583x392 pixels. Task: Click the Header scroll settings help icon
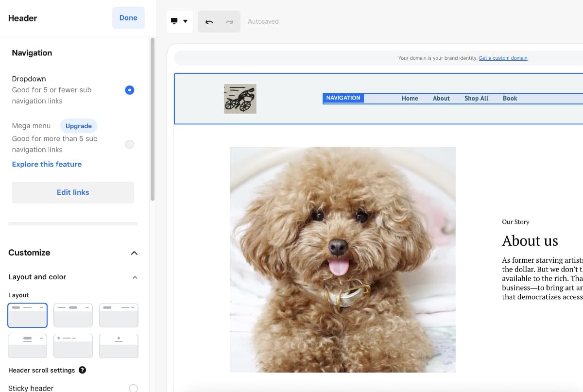pyautogui.click(x=82, y=370)
